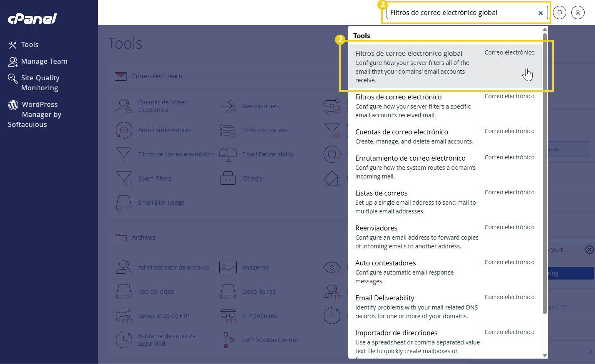Clear the search field with the X
The height and width of the screenshot is (364, 595).
pyautogui.click(x=540, y=12)
